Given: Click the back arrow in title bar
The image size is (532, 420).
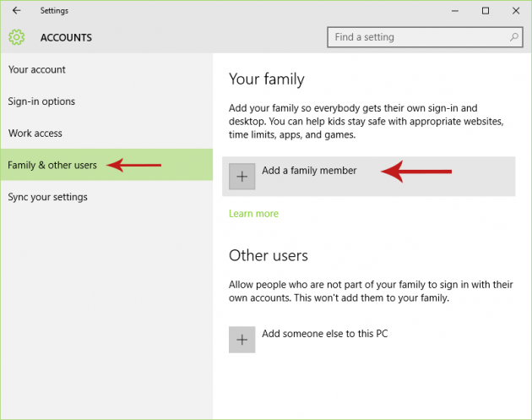Looking at the screenshot, I should coord(16,11).
